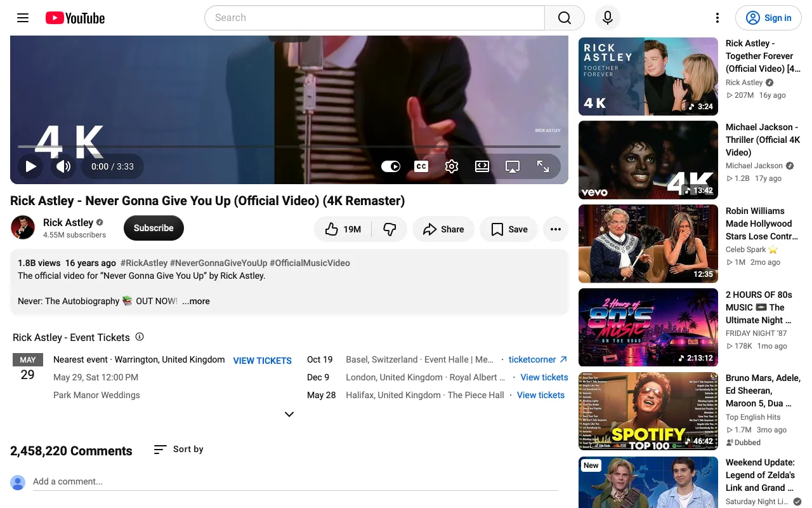
Task: View tickets for Halifax May 28 event
Action: pos(540,395)
